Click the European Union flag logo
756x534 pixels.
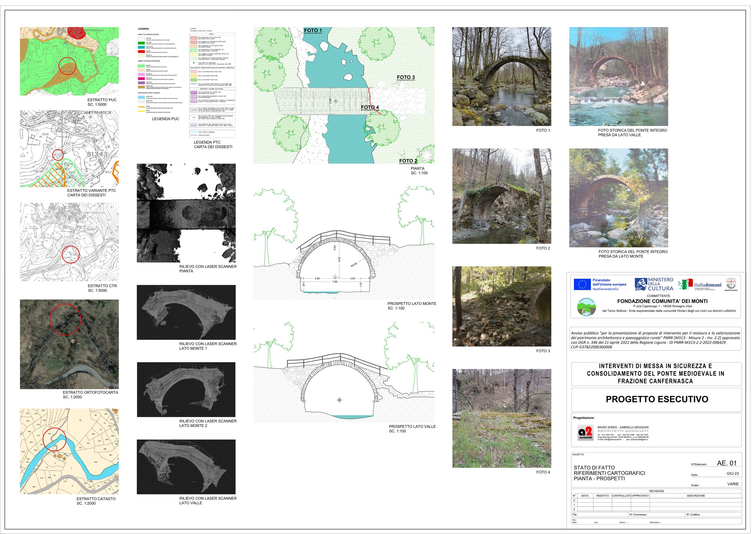click(582, 285)
